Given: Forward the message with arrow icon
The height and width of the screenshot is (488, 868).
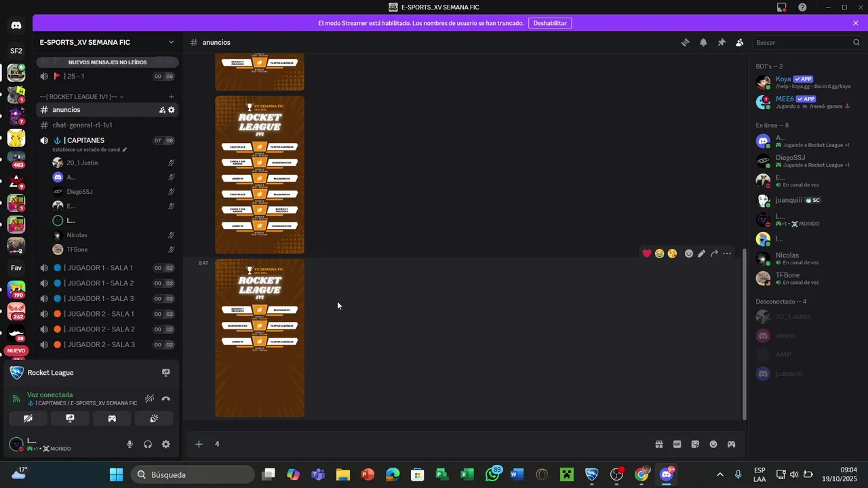Looking at the screenshot, I should pyautogui.click(x=714, y=253).
